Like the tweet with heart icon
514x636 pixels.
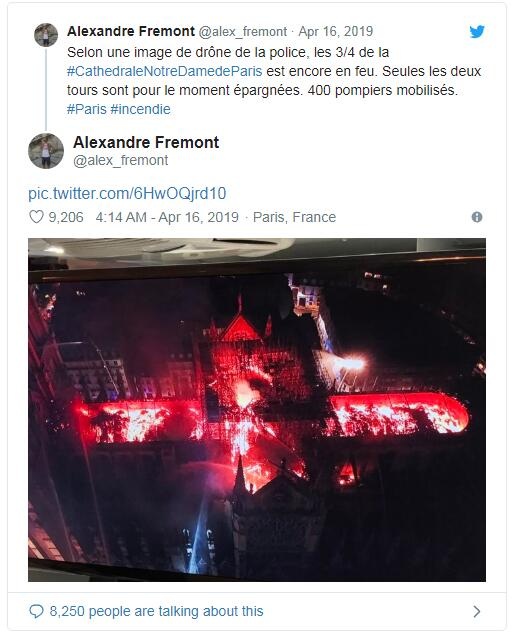click(x=36, y=217)
